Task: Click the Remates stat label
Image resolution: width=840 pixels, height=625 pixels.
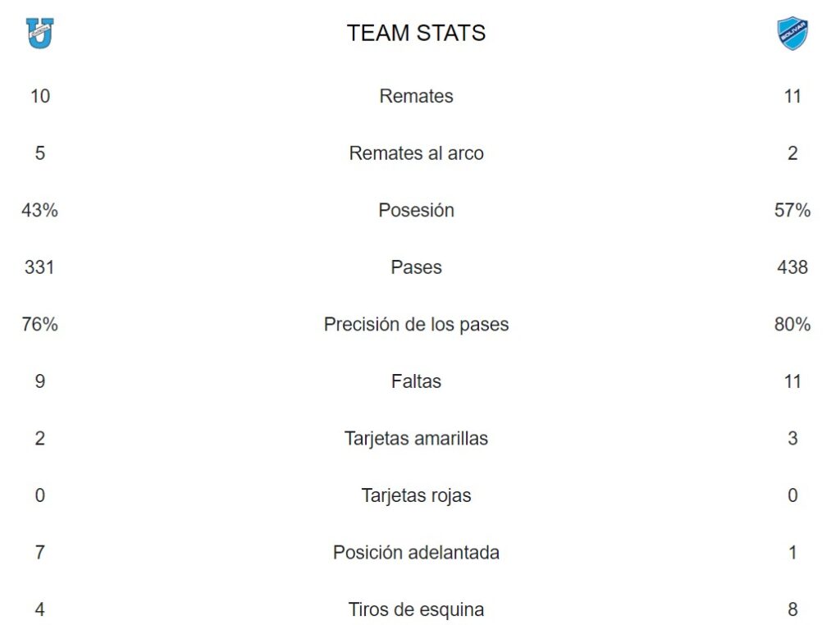Action: [416, 97]
